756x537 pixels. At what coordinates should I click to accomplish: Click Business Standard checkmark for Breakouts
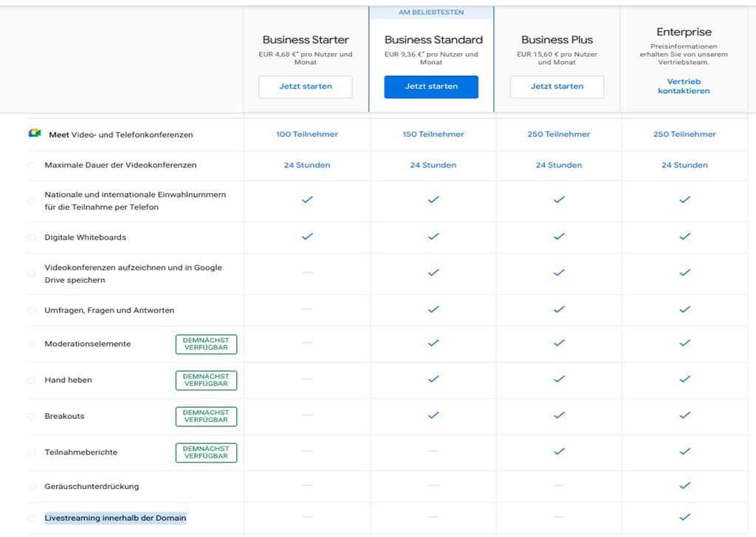click(x=433, y=415)
